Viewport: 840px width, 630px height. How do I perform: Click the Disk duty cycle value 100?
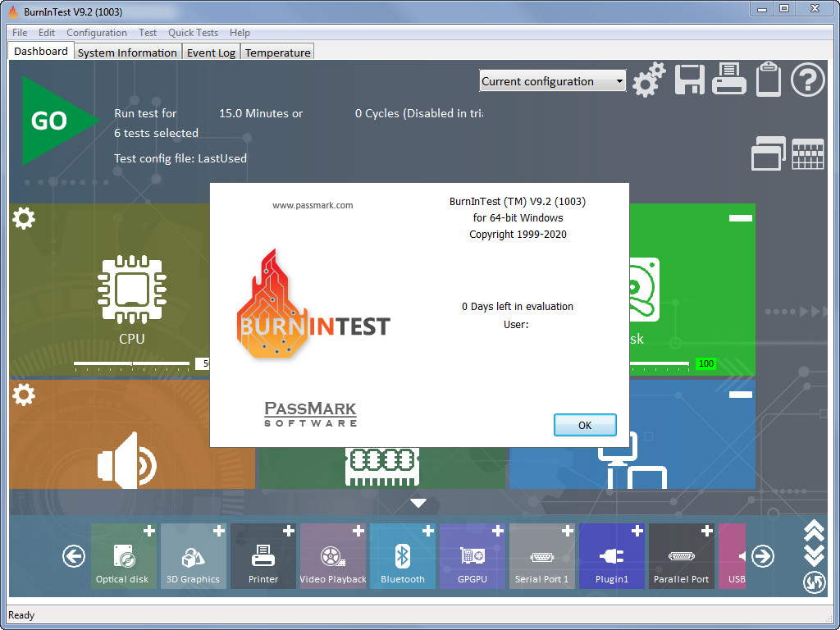(705, 363)
